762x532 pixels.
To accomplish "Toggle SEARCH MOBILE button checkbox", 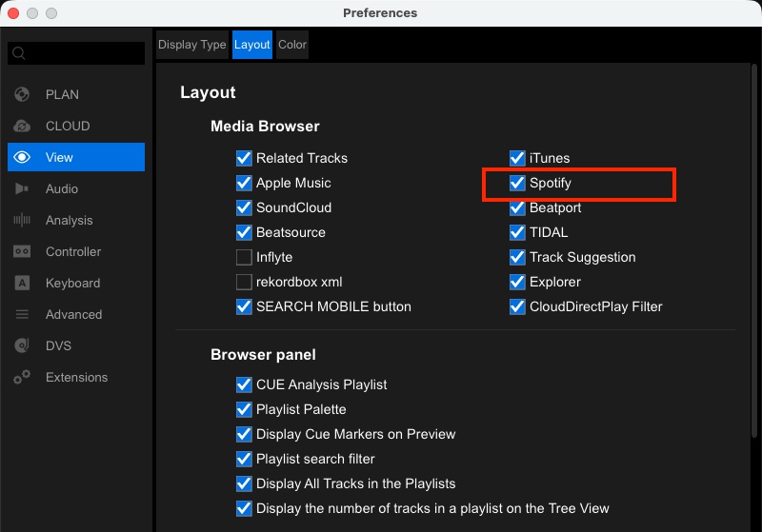I will click(x=244, y=306).
